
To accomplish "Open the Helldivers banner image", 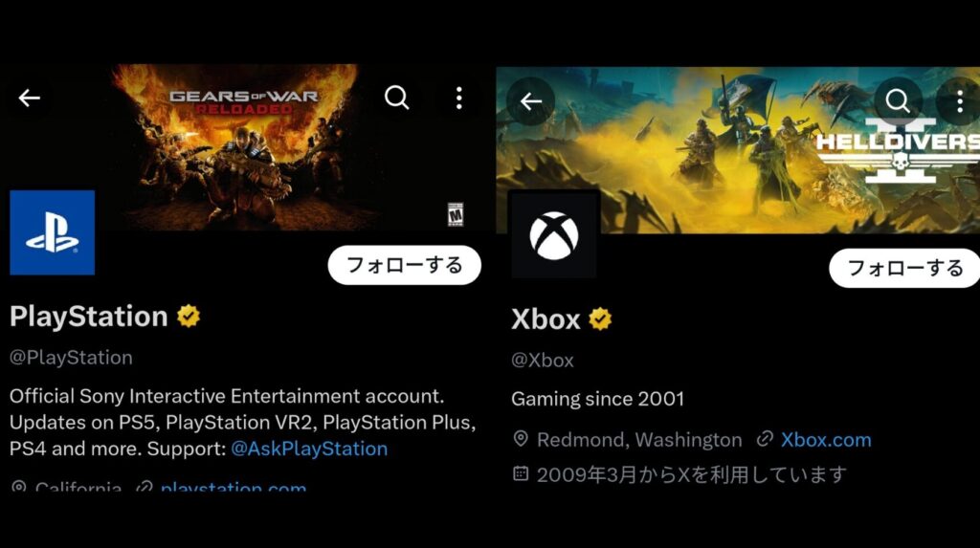I will tap(738, 150).
